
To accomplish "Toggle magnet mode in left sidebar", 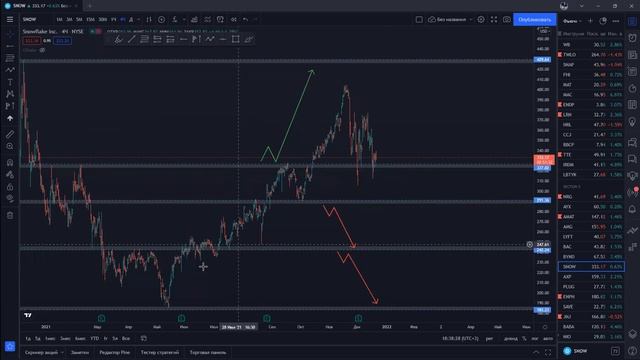I will (10, 162).
